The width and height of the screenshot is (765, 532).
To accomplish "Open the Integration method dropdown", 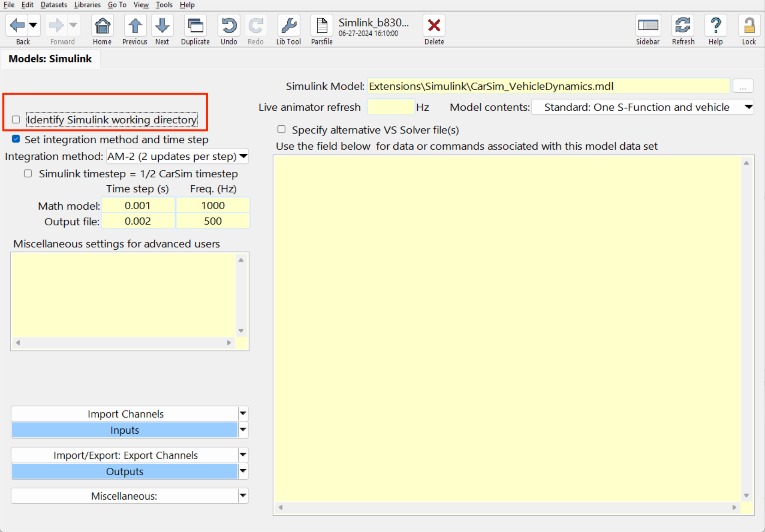I will click(177, 156).
